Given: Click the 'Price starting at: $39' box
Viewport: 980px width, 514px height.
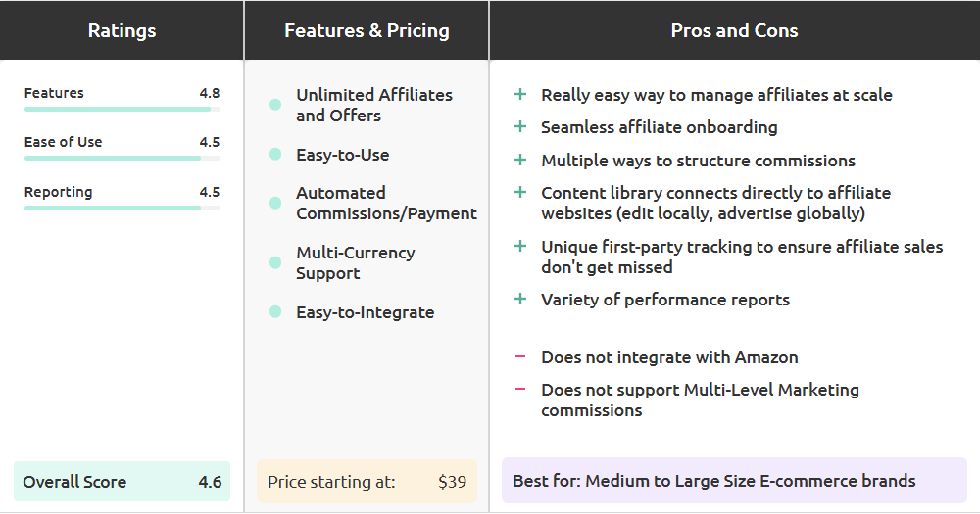Looking at the screenshot, I should 367,482.
